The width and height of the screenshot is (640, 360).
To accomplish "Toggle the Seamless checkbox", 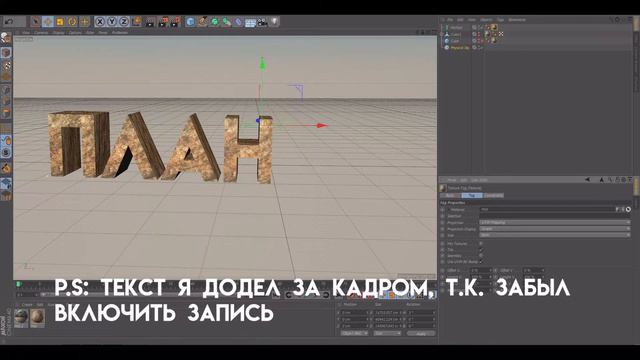I will pos(481,256).
